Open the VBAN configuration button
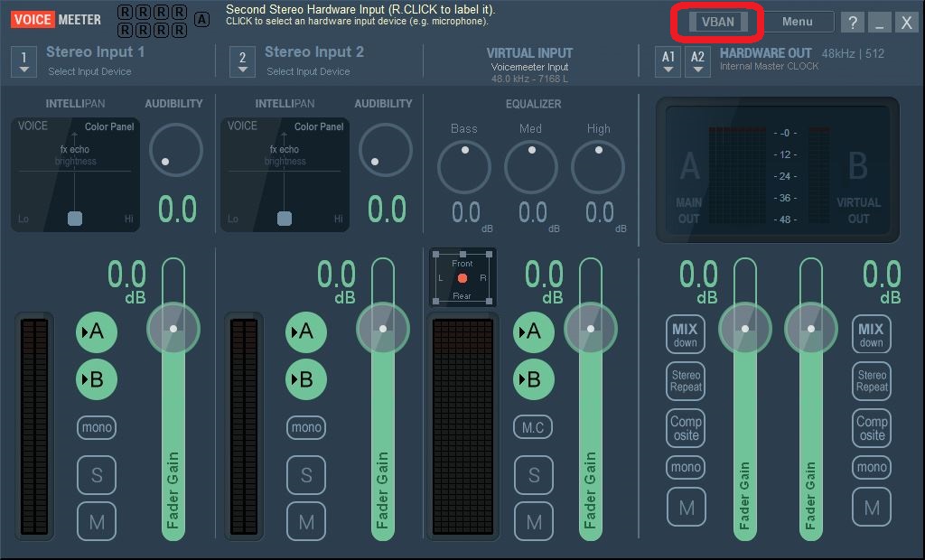 [718, 22]
